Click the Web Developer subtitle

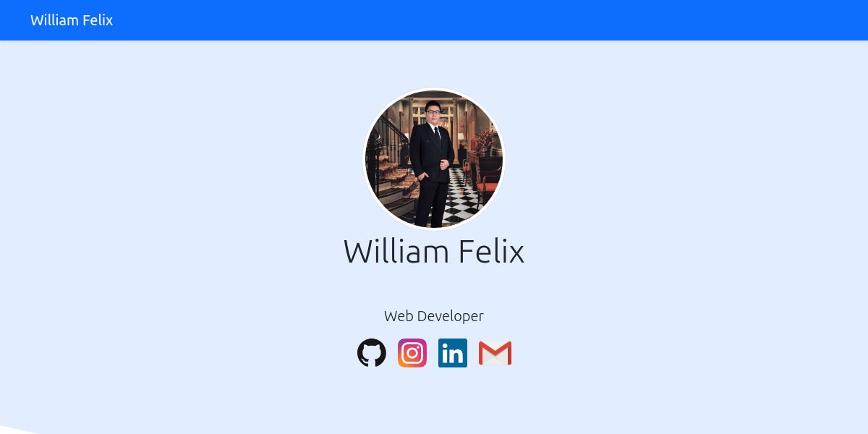click(434, 316)
